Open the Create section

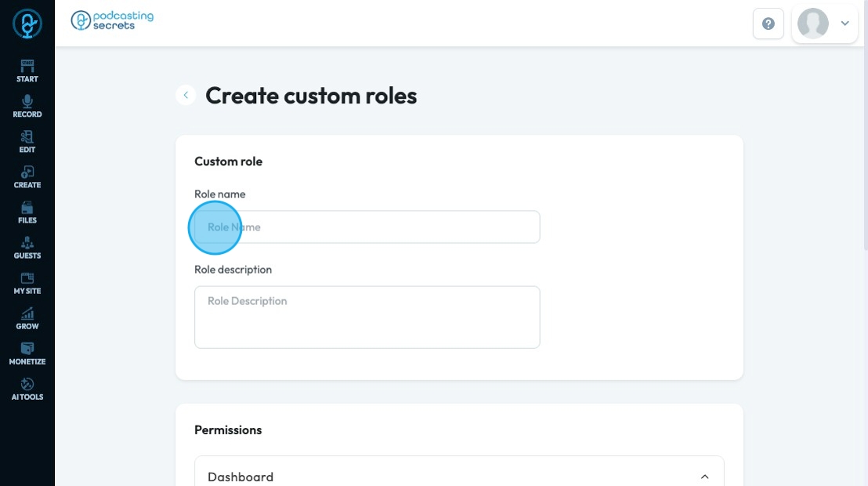pyautogui.click(x=27, y=177)
